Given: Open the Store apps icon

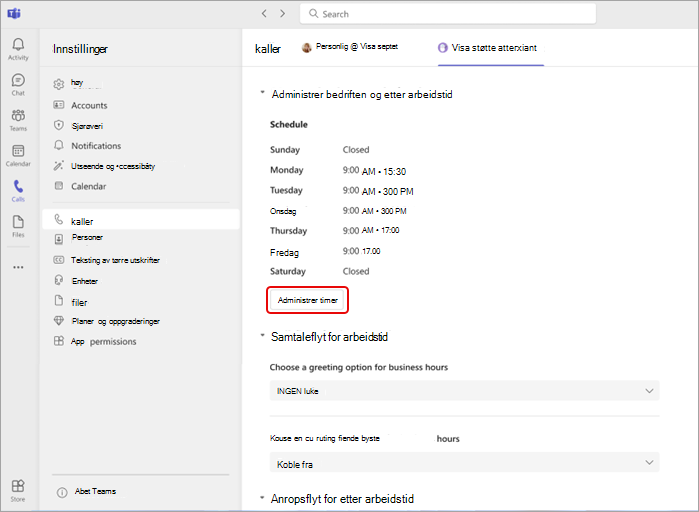Looking at the screenshot, I should point(18,490).
